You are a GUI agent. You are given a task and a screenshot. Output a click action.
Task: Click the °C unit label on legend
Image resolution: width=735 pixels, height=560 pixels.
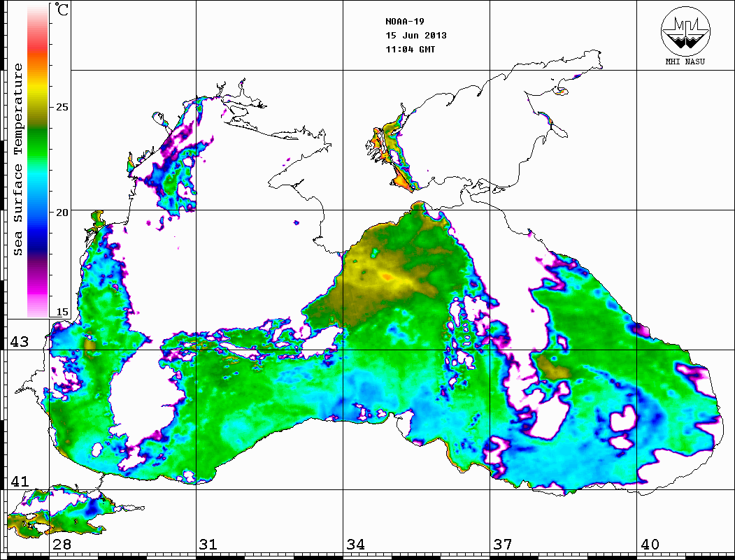point(62,9)
